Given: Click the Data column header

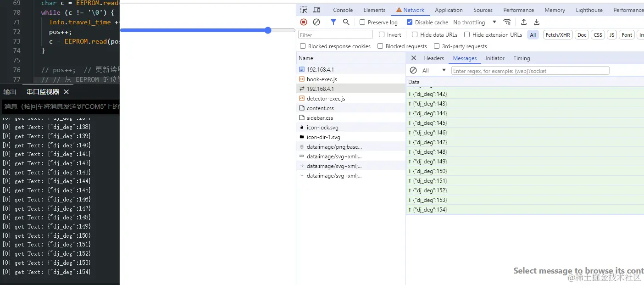Looking at the screenshot, I should [525, 82].
